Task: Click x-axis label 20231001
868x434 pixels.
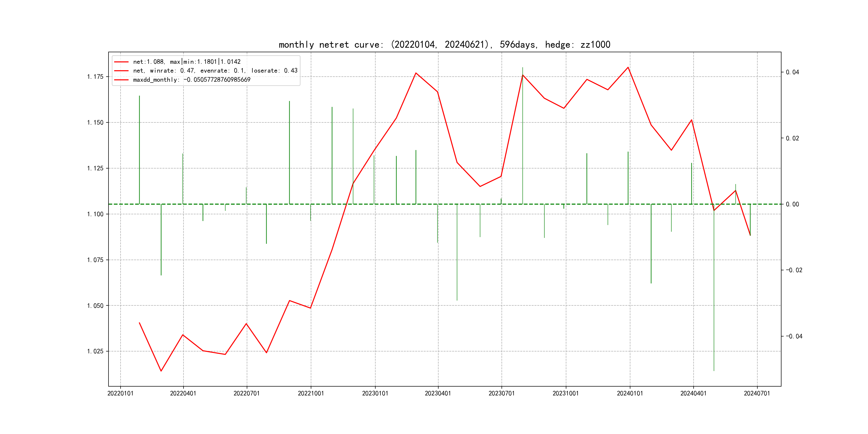Action: [566, 394]
